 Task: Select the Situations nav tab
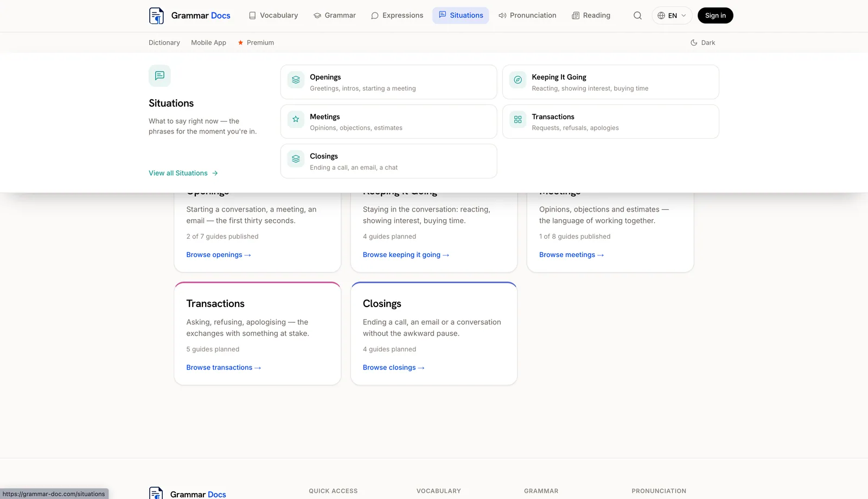[461, 16]
